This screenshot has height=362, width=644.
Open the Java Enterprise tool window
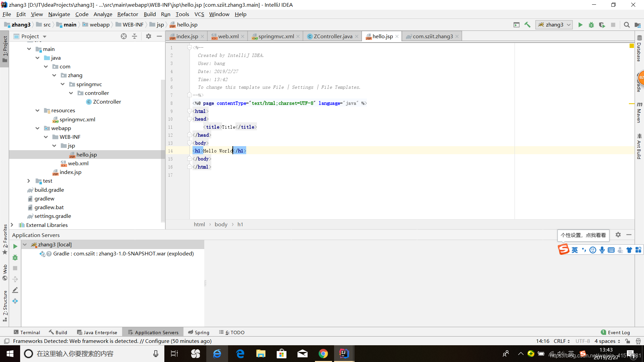(x=97, y=333)
